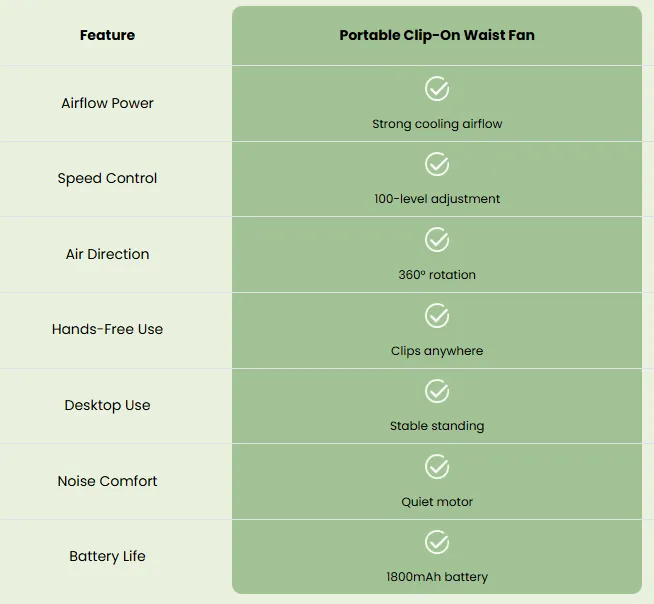654x604 pixels.
Task: Click the Hands-Free Use feature label
Action: pyautogui.click(x=107, y=329)
